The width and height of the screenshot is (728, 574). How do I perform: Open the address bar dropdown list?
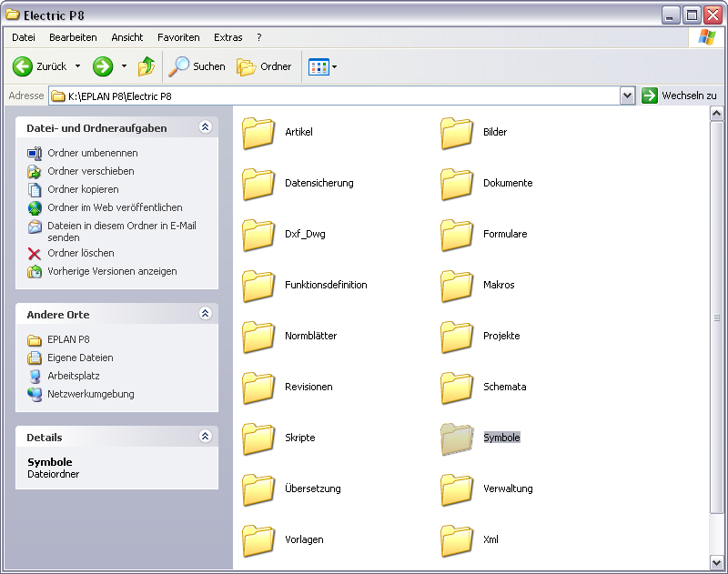click(x=627, y=96)
